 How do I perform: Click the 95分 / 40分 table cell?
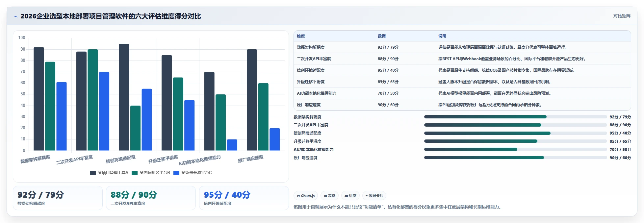(x=388, y=70)
